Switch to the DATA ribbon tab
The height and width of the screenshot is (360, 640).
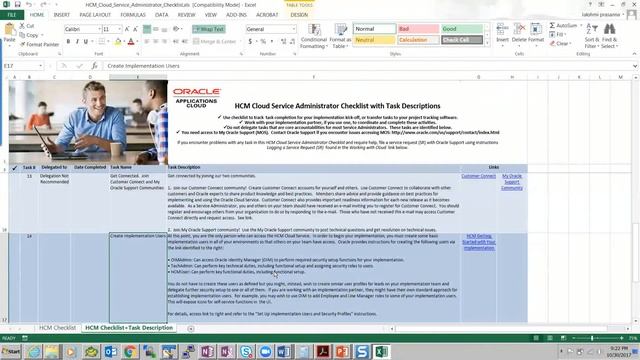click(x=162, y=15)
